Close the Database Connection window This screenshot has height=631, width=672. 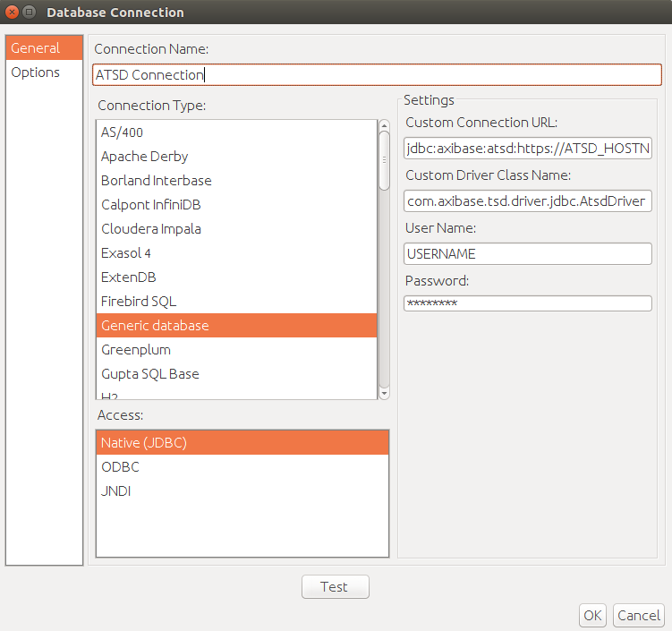tap(12, 12)
